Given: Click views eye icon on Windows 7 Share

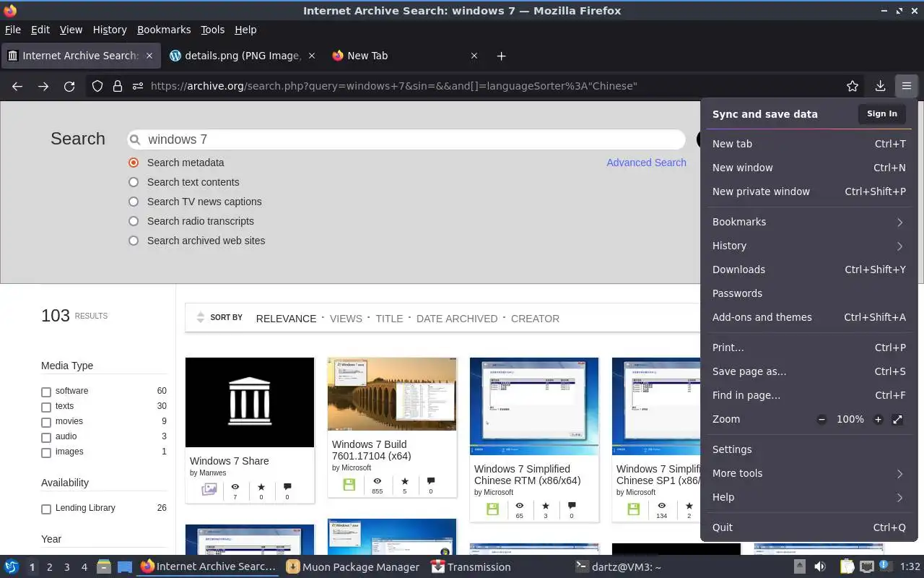Looking at the screenshot, I should tap(235, 487).
